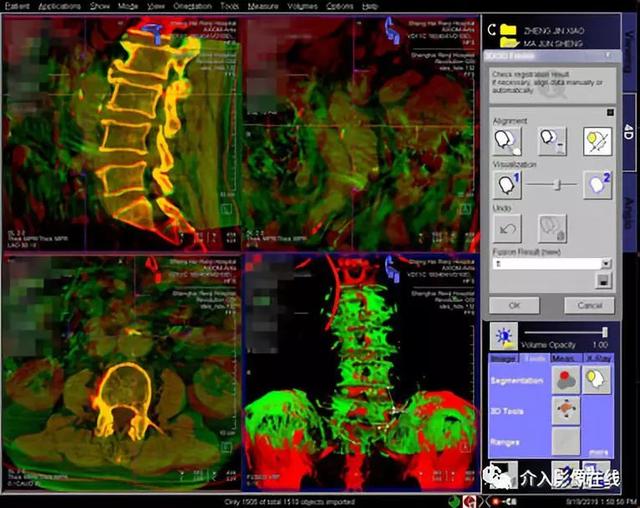The height and width of the screenshot is (508, 640).
Task: Switch to the X-Ray tab
Action: pos(598,358)
